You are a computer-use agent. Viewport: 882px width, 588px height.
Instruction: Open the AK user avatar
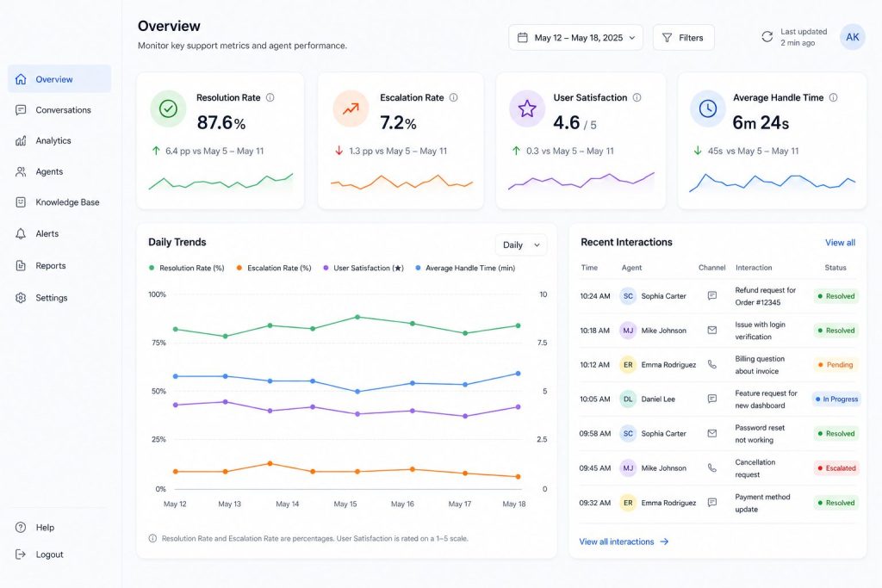852,37
